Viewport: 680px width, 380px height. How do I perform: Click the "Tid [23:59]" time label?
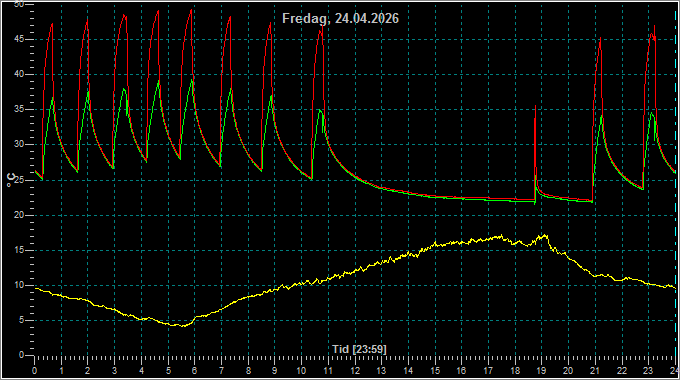(x=359, y=349)
